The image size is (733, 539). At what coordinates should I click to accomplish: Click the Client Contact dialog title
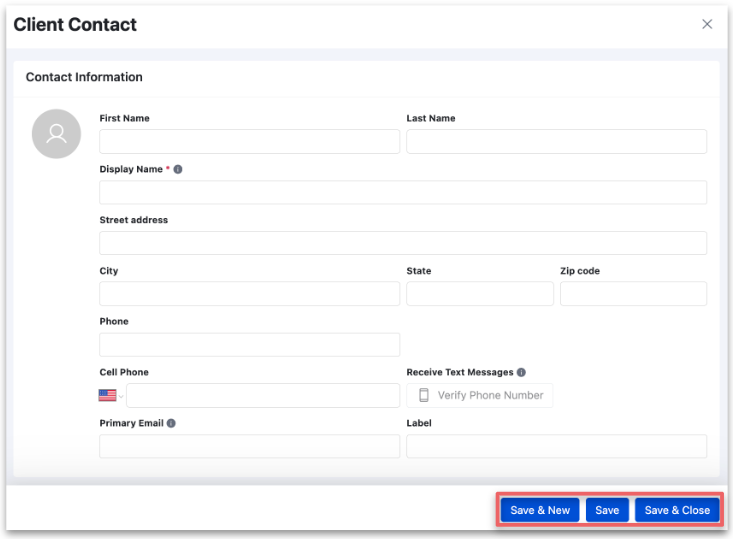point(75,24)
